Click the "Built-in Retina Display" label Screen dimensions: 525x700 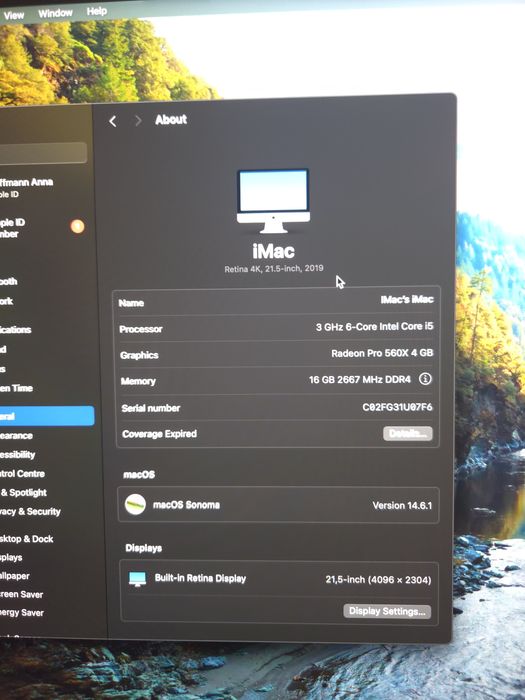pyautogui.click(x=200, y=578)
